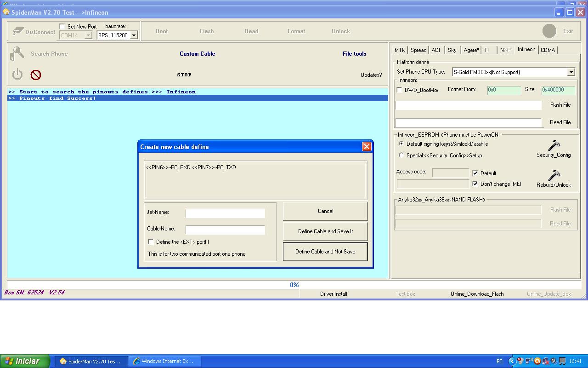Image resolution: width=588 pixels, height=368 pixels.
Task: Click Online_Download_Flash in status bar
Action: 477,294
